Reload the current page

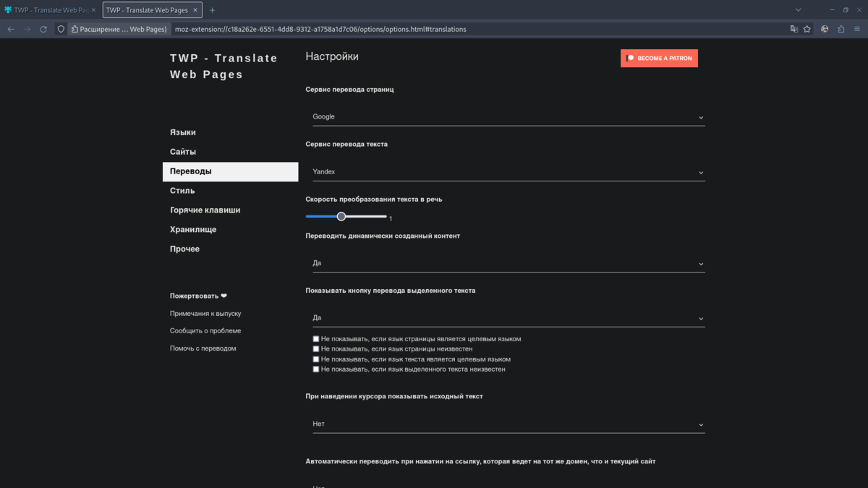pos(43,29)
